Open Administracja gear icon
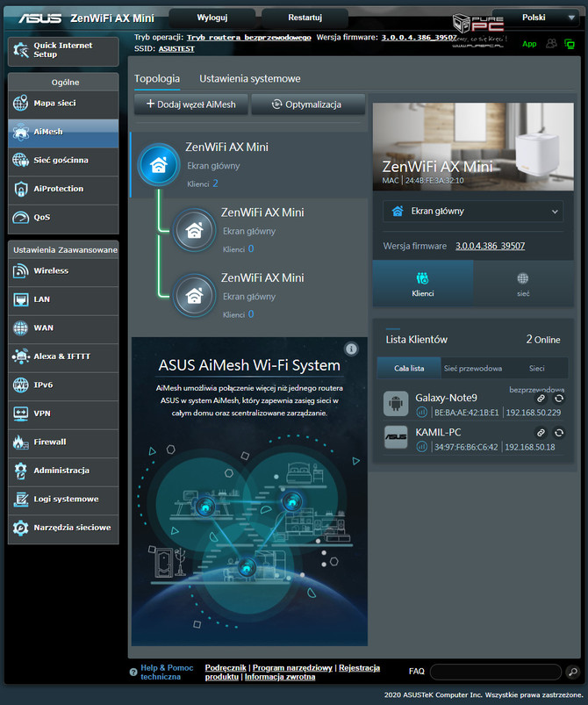Image resolution: width=588 pixels, height=705 pixels. (21, 471)
